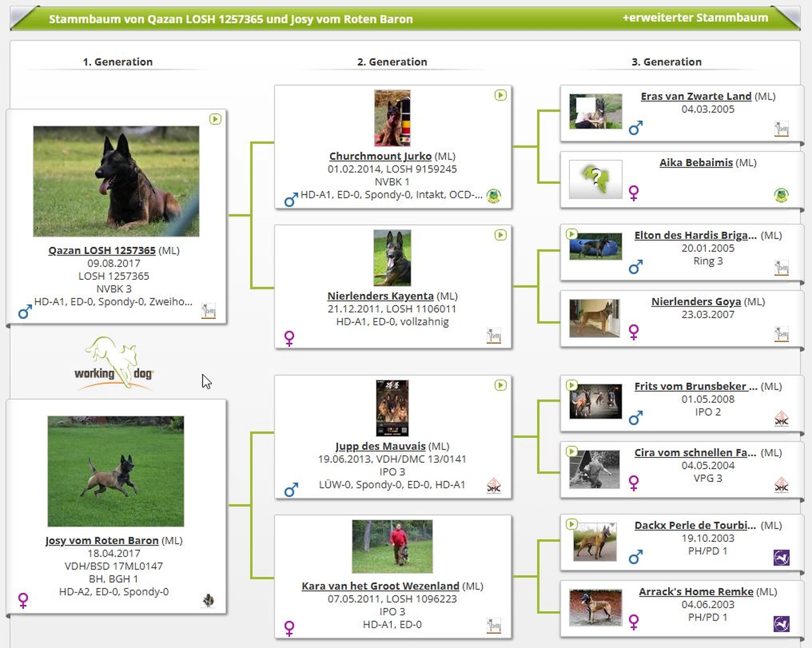812x648 pixels.
Task: Click the KNPV emblem on Dackx Perle de Tourbi's card
Action: (781, 557)
